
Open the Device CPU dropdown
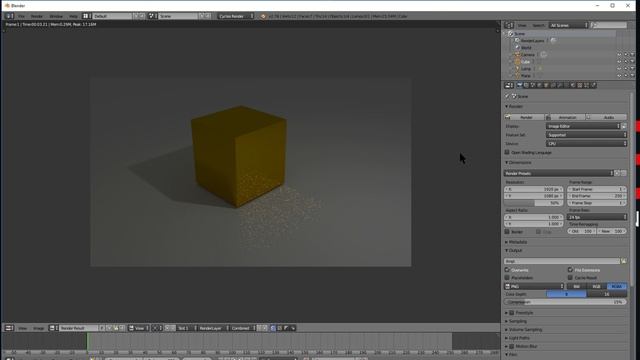[x=586, y=144]
